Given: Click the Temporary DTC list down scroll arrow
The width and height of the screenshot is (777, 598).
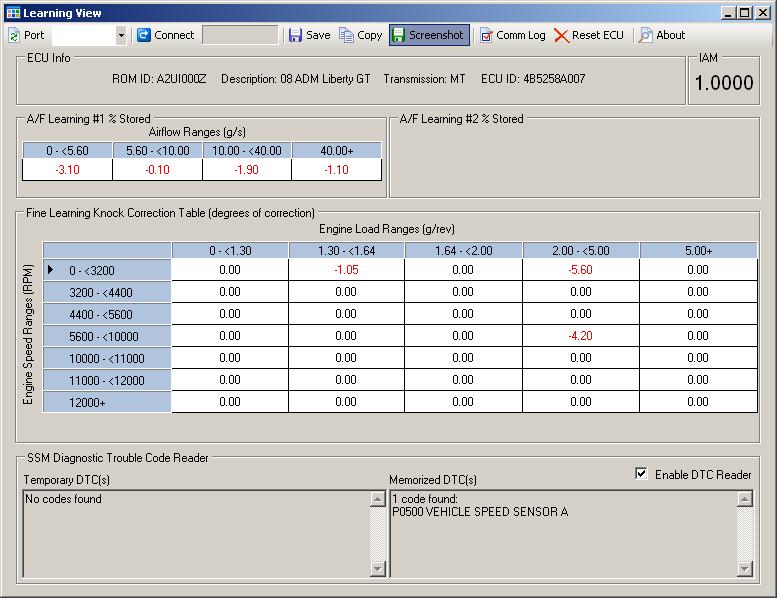Looking at the screenshot, I should tap(378, 569).
